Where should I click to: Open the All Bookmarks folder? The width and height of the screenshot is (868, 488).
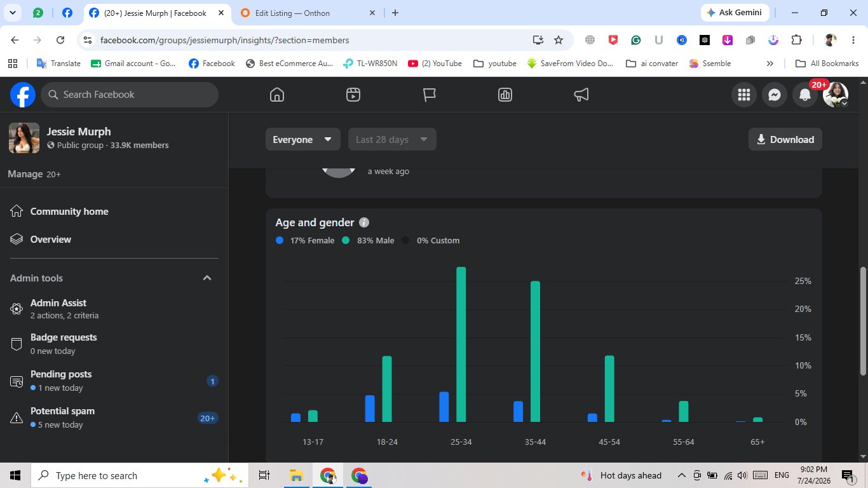tap(827, 64)
